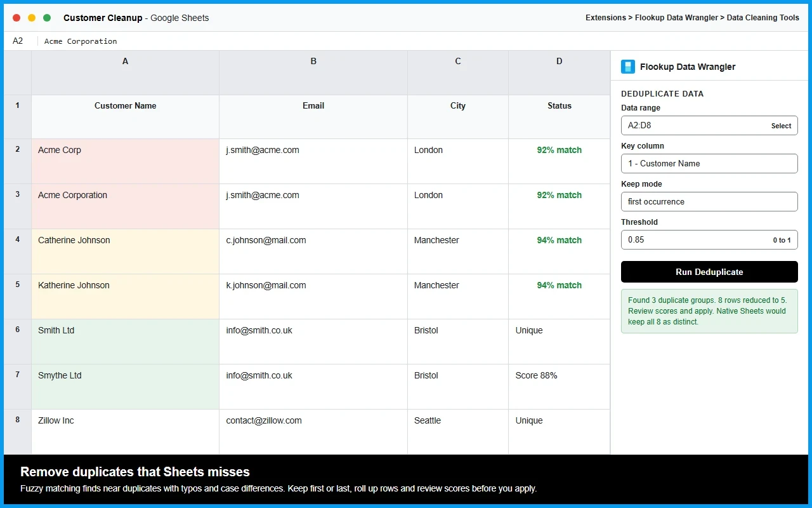Click the A2 cell name box
The height and width of the screenshot is (508, 812).
click(18, 41)
